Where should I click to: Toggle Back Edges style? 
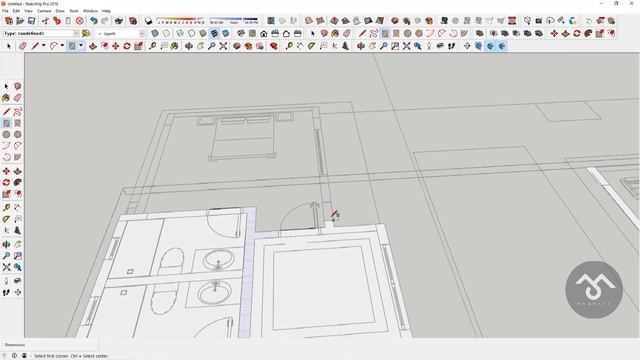pos(167,33)
